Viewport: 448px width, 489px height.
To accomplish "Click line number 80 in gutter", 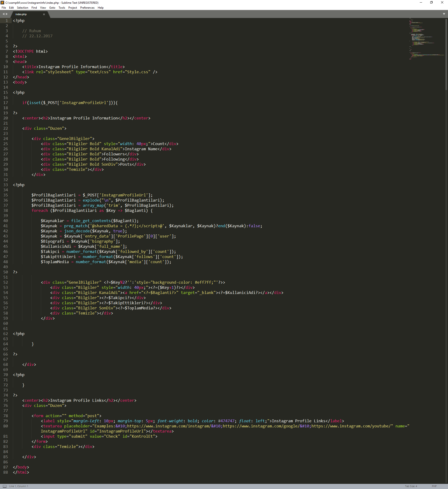I will pyautogui.click(x=6, y=426).
